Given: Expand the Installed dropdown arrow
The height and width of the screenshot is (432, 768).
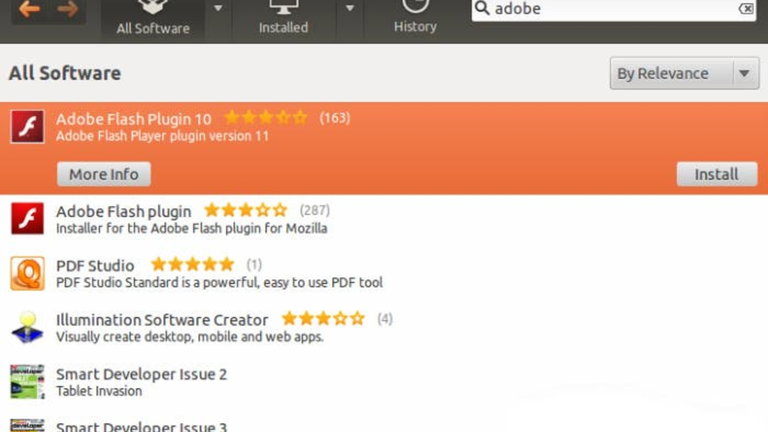Looking at the screenshot, I should tap(349, 10).
